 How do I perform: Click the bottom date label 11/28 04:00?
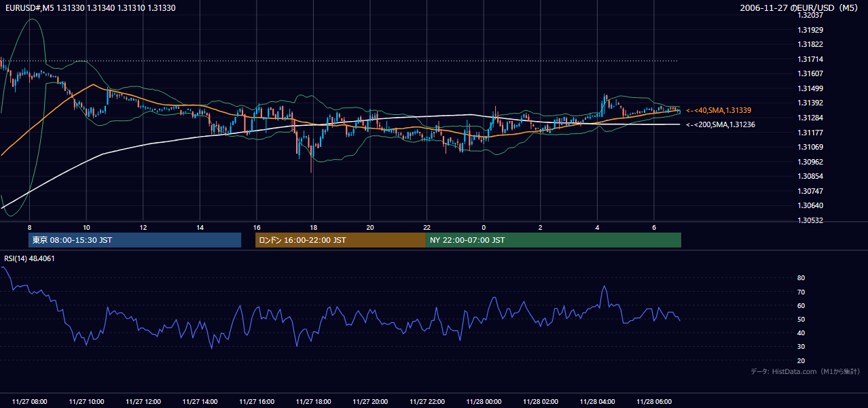(597, 402)
